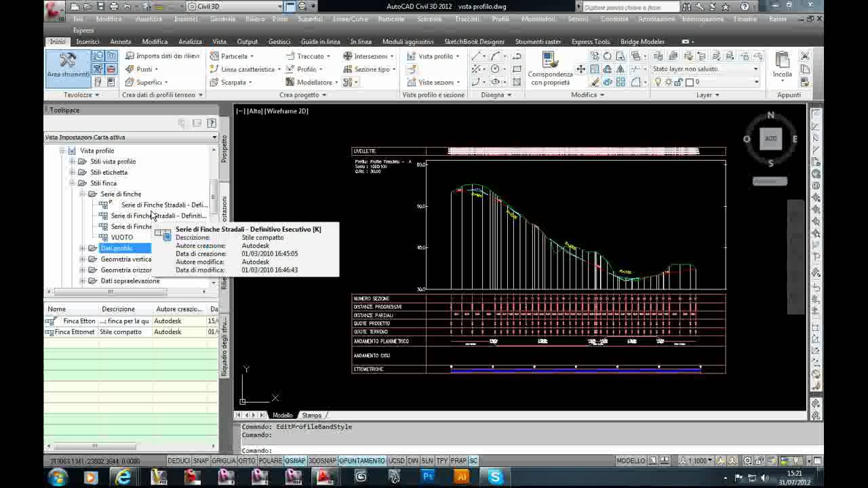
Task: Toggle OPUNTAMENTO object tracking
Action: point(362,461)
